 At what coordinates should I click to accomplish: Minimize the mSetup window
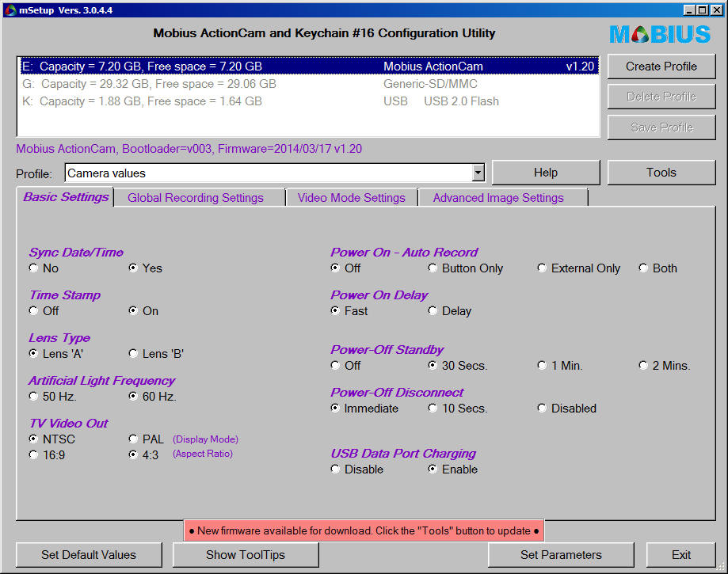(x=689, y=10)
